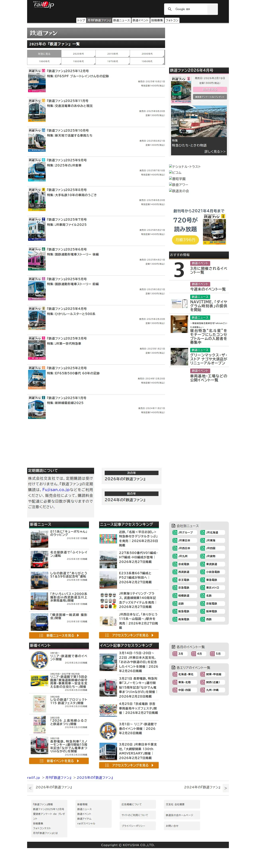
Task: Click the railf.jp logo in header
Action: click(x=43, y=4)
